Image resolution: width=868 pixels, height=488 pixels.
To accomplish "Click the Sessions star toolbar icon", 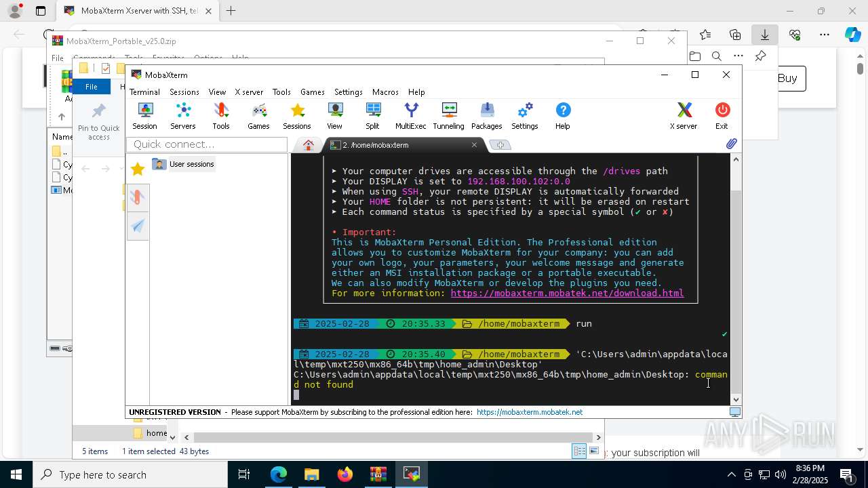I will [x=297, y=116].
